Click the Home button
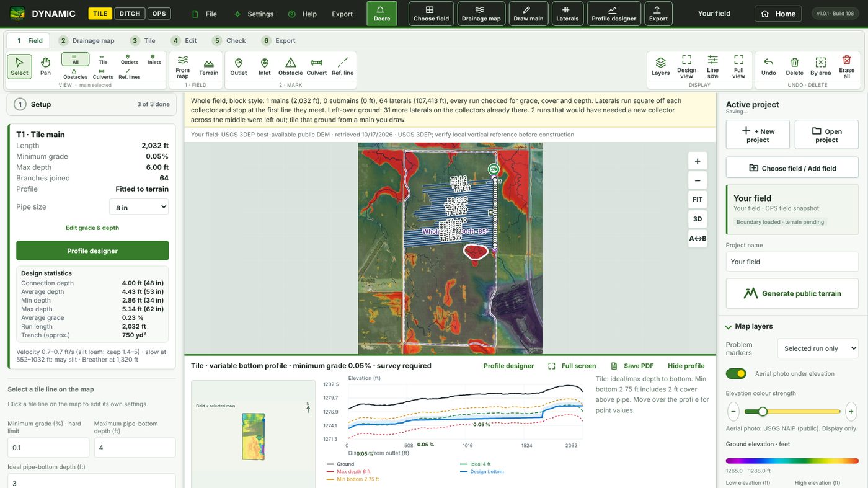 778,14
